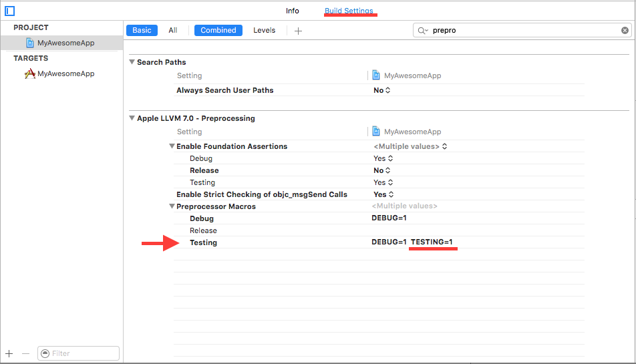This screenshot has width=636, height=364.
Task: Collapse Enable Foundation Assertions row
Action: click(x=172, y=146)
